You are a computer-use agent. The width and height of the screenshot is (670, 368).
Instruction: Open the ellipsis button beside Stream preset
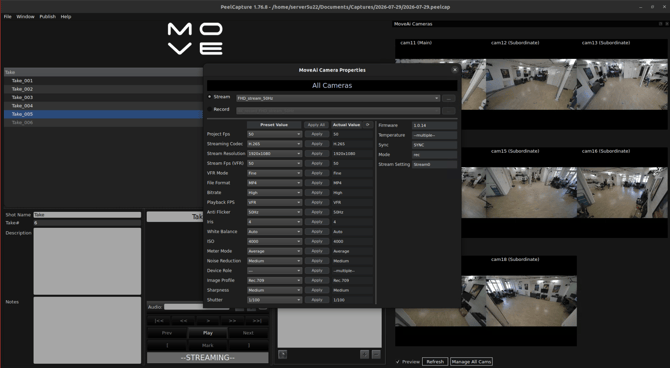[x=448, y=98]
